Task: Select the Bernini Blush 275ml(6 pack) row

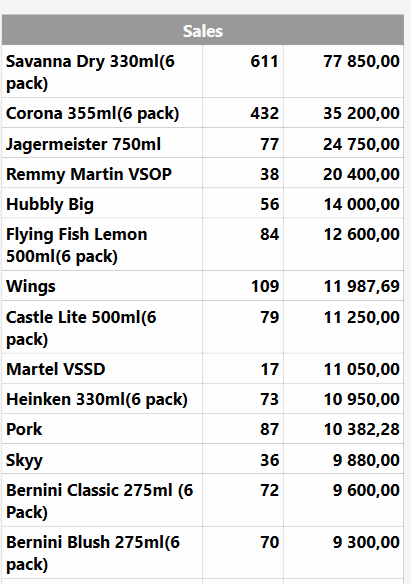Action: click(x=203, y=552)
